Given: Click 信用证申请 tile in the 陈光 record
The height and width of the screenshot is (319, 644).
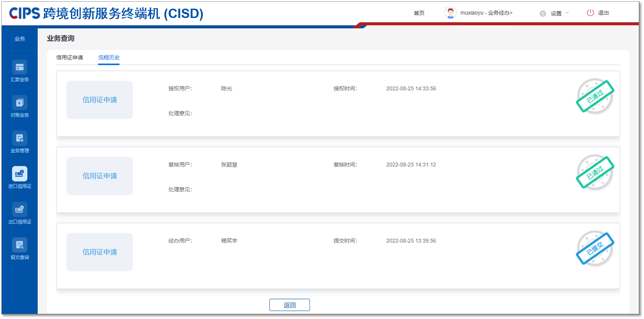Looking at the screenshot, I should tap(100, 100).
